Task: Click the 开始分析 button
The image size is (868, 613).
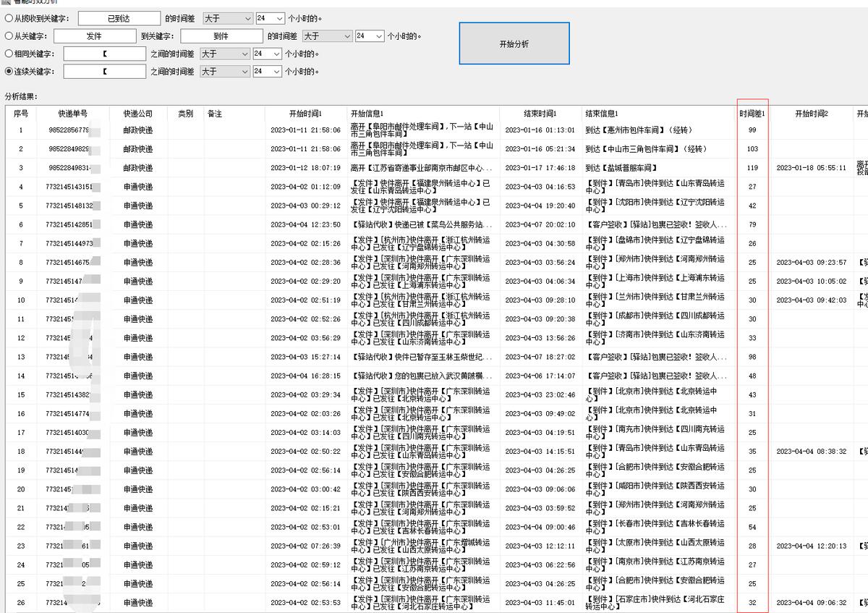Action: coord(514,43)
